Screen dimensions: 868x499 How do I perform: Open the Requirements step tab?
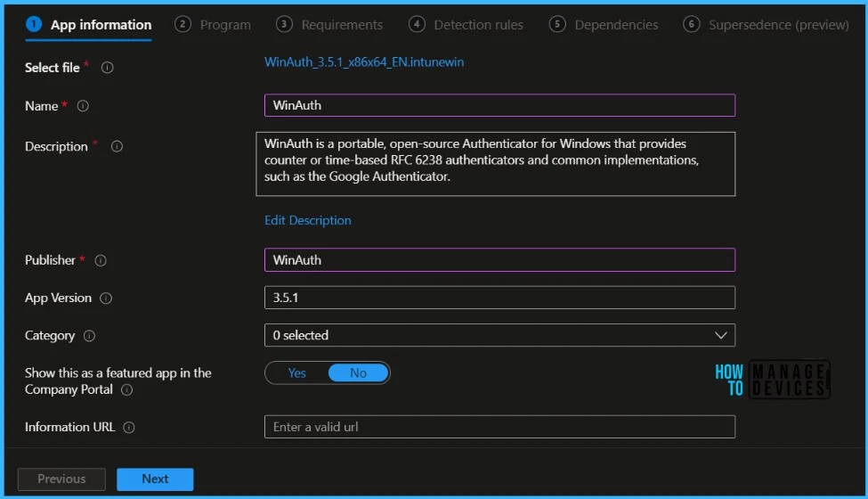(x=329, y=25)
